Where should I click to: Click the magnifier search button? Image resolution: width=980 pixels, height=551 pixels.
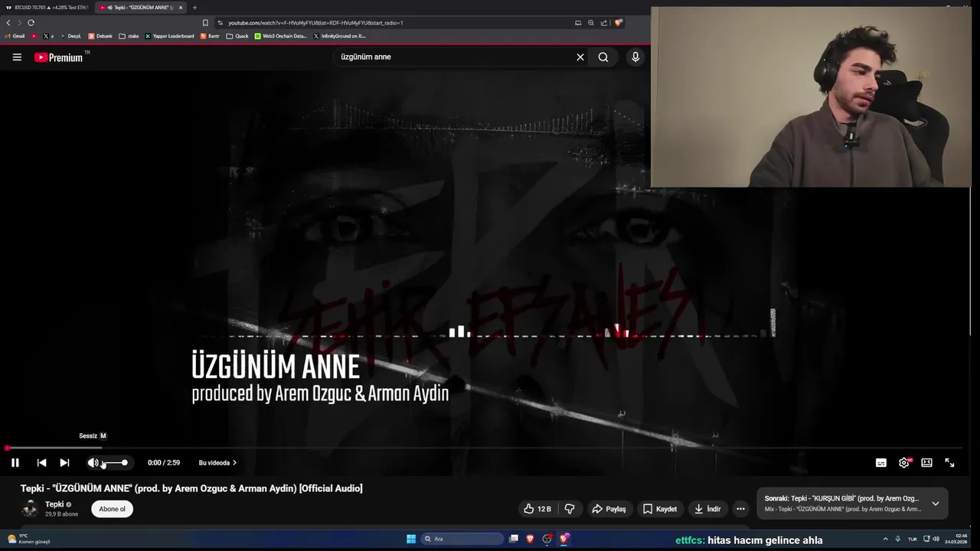coord(603,57)
